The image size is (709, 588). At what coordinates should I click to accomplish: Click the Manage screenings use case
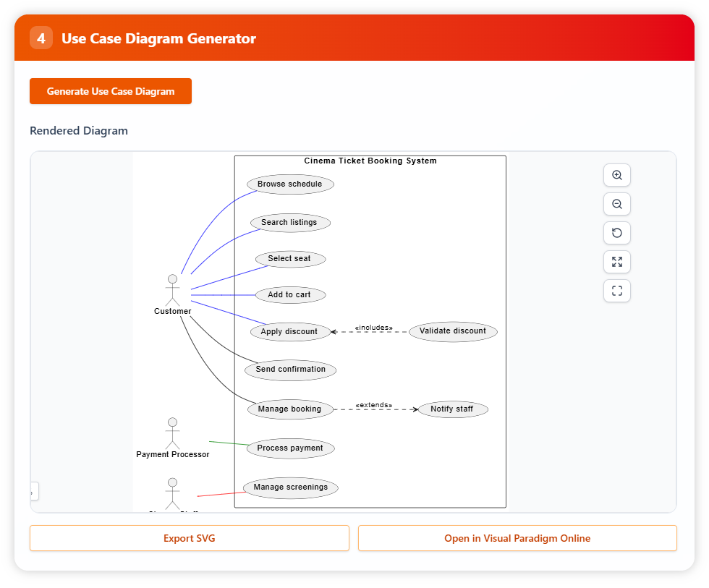290,487
